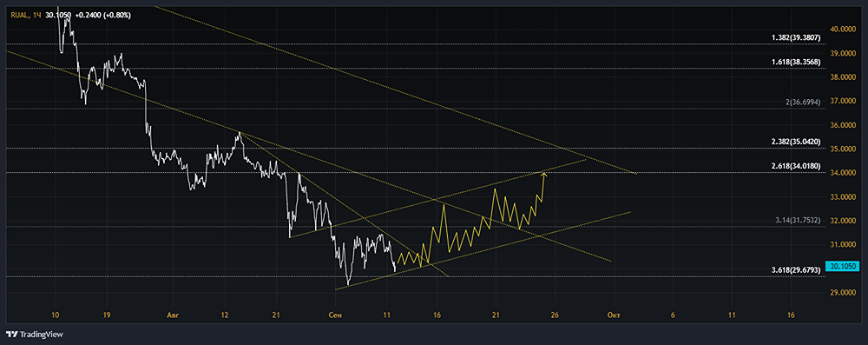Select the 2(36.6994) Fibonacci label
This screenshot has width=868, height=345.
click(x=803, y=103)
